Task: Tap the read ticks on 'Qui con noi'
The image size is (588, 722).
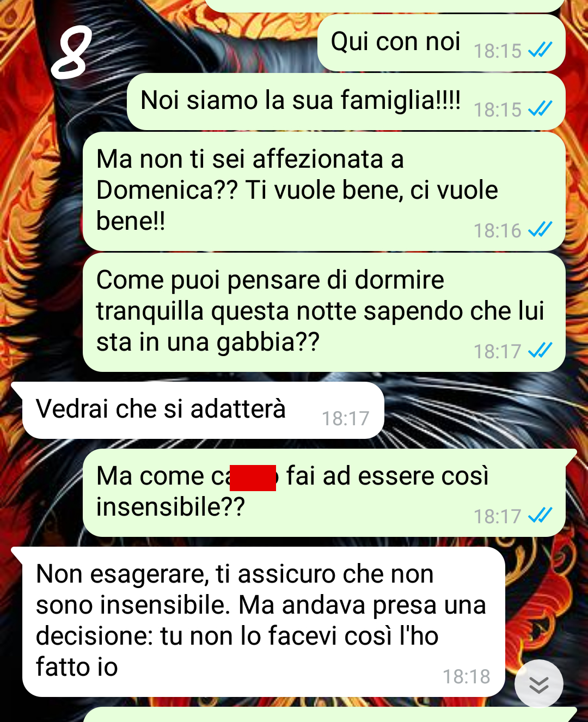Action: click(540, 50)
